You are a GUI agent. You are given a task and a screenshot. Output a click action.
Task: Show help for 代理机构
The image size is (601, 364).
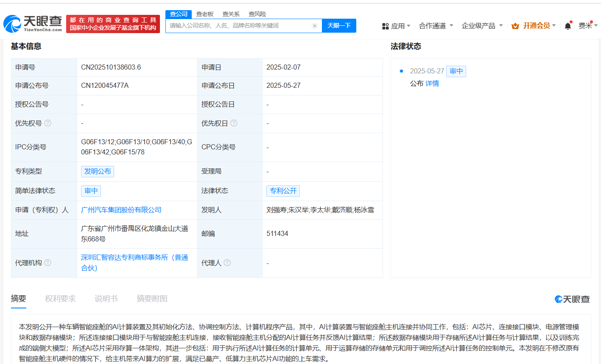(48, 263)
